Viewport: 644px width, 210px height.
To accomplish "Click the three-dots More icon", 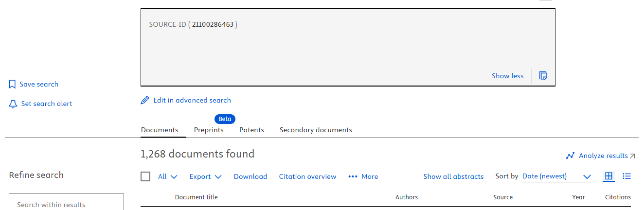I will point(353,177).
